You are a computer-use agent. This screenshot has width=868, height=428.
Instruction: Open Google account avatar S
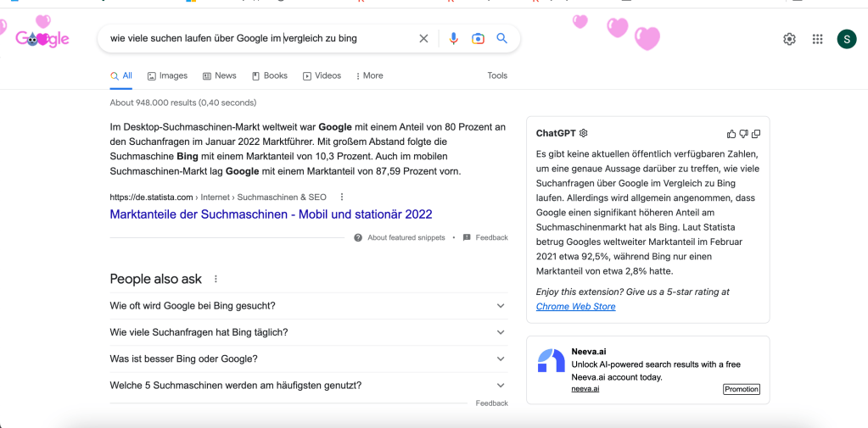[x=847, y=39]
